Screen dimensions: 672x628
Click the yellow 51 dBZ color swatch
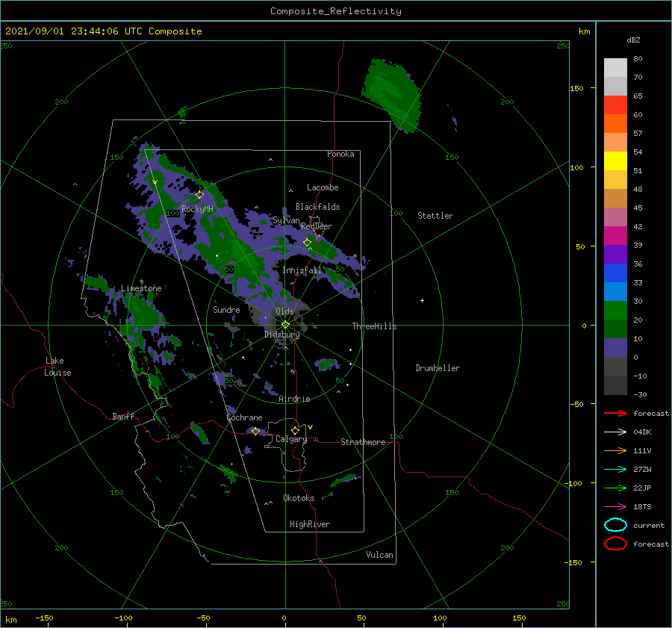pos(615,161)
